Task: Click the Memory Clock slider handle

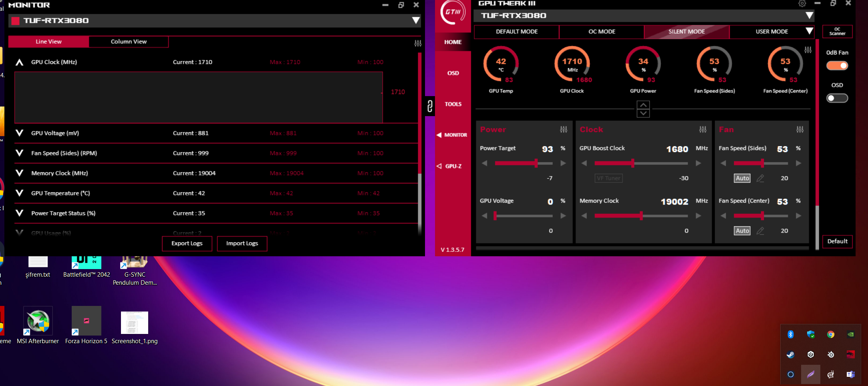Action: [x=641, y=216]
